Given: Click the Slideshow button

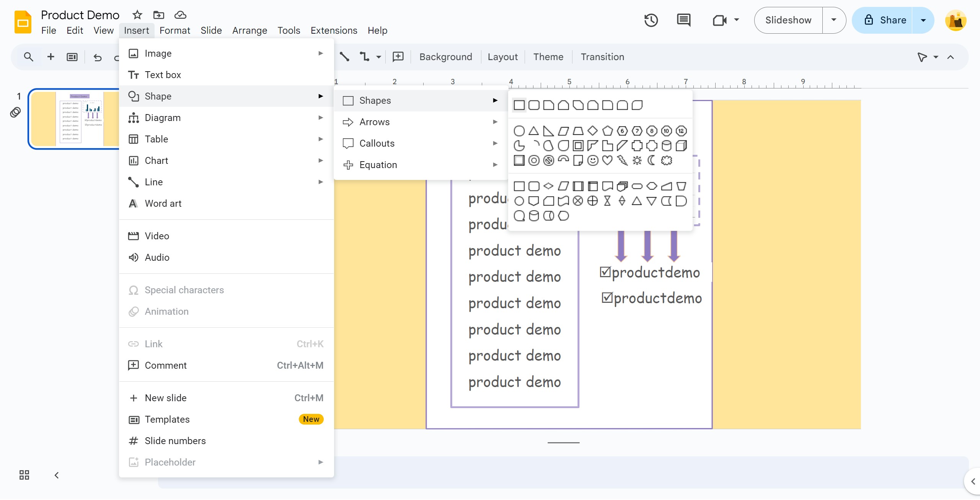Looking at the screenshot, I should coord(788,20).
